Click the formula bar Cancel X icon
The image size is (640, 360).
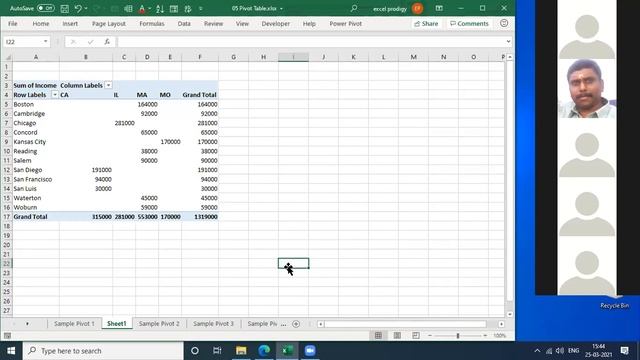[x=73, y=42]
